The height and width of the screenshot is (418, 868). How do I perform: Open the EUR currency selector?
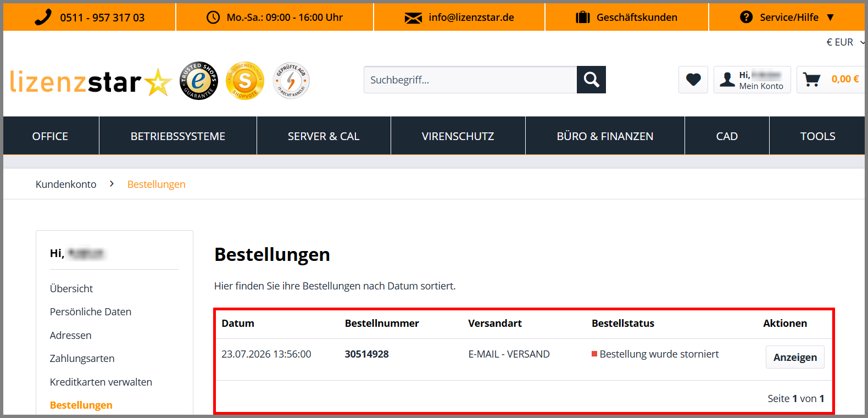click(845, 42)
